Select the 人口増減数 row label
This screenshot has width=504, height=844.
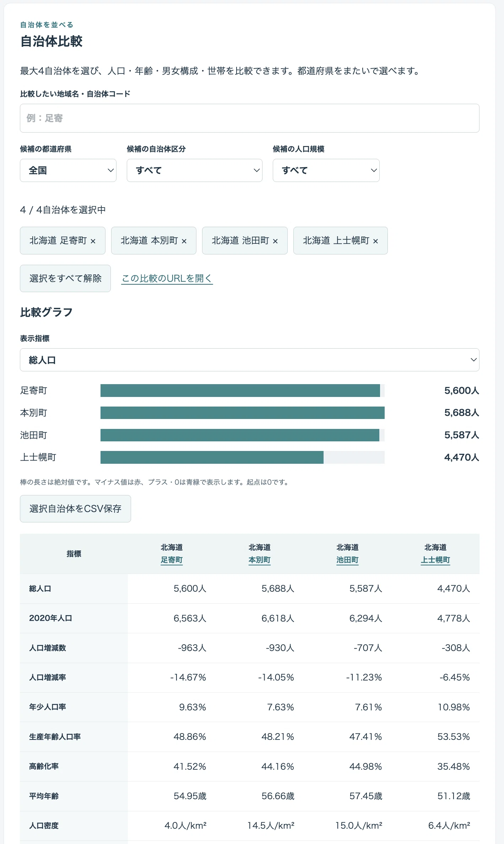pos(48,648)
